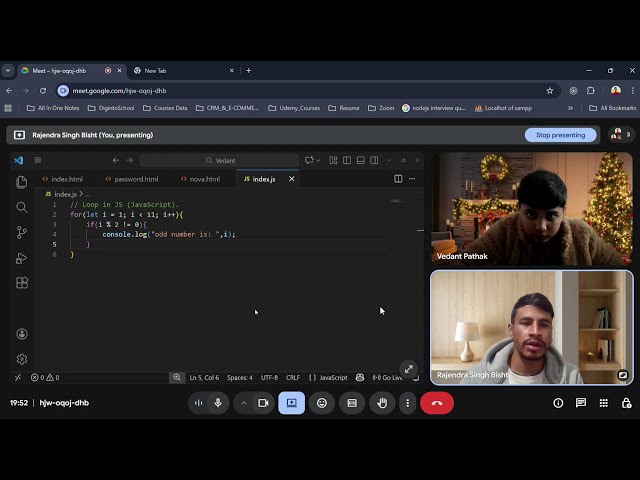Click the Rajendra Singh Bisht video tile
The height and width of the screenshot is (480, 640).
click(532, 327)
